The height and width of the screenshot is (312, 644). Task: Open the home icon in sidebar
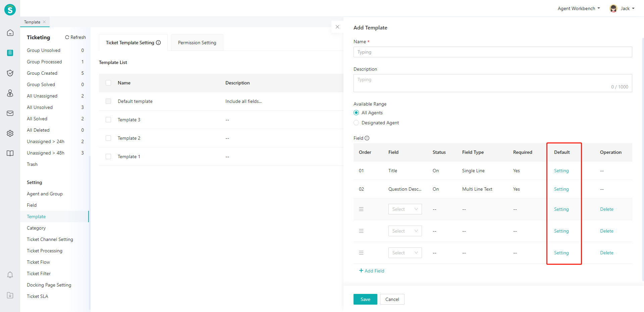10,33
